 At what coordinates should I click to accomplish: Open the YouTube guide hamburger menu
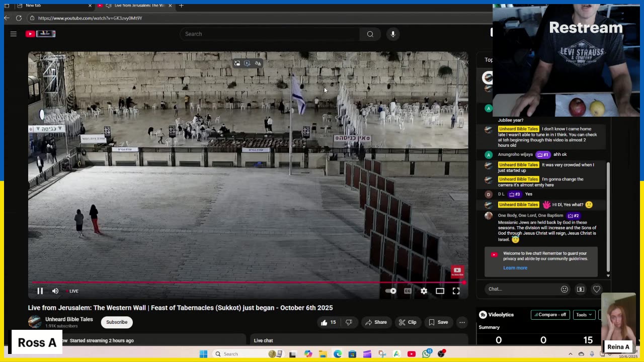pos(14,34)
